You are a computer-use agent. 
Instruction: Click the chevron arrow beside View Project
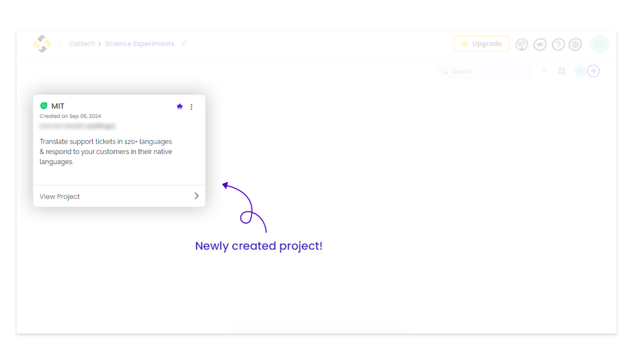[x=196, y=196]
